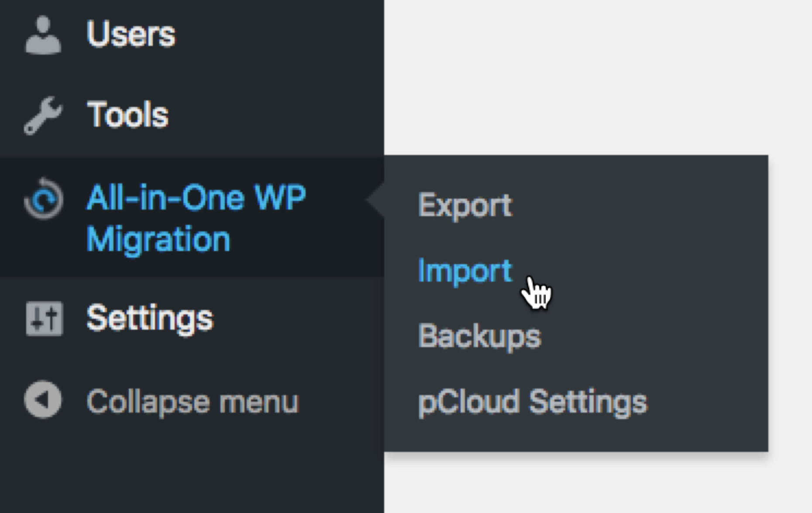The width and height of the screenshot is (812, 513).
Task: Click the Tools wrench icon
Action: [x=43, y=115]
